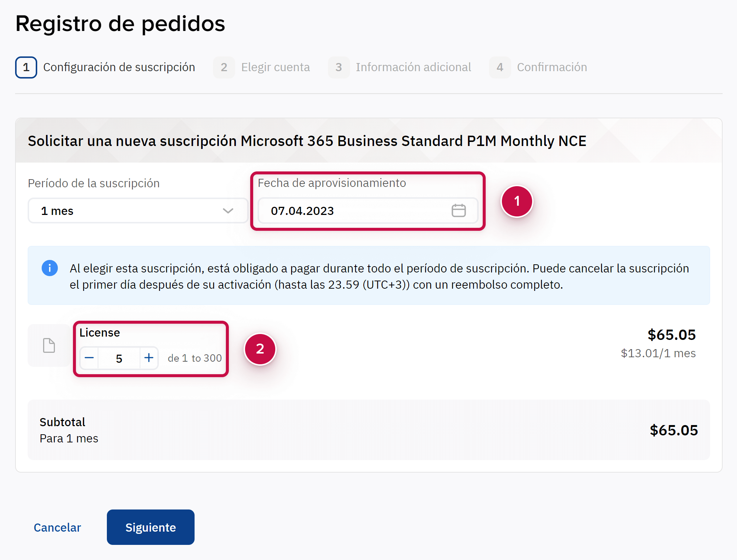Increase license count with plus button
Screen dimensions: 737x560
click(x=149, y=358)
